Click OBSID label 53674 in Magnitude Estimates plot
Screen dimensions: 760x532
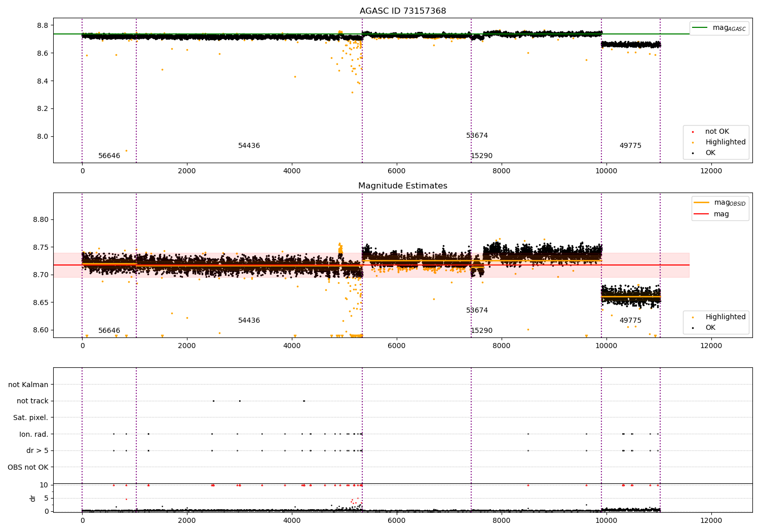(x=477, y=311)
